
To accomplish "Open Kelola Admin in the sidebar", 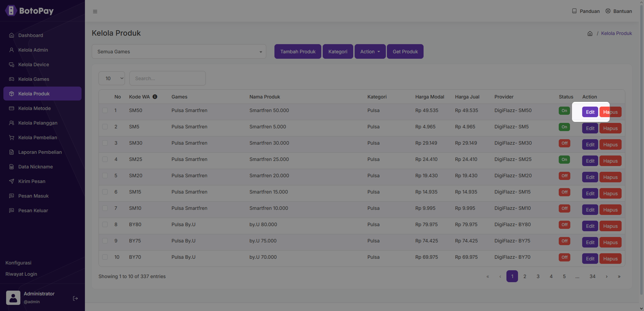I will [42, 50].
